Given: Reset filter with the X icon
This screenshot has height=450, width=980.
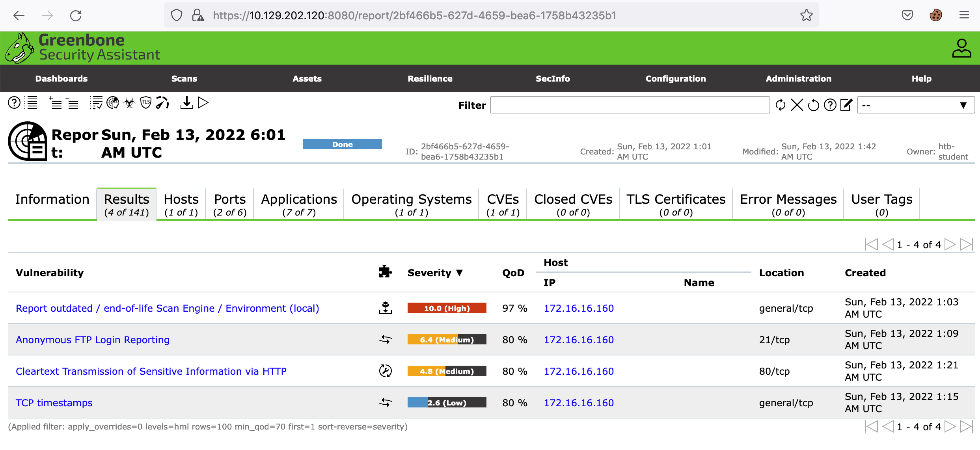Looking at the screenshot, I should tap(797, 105).
